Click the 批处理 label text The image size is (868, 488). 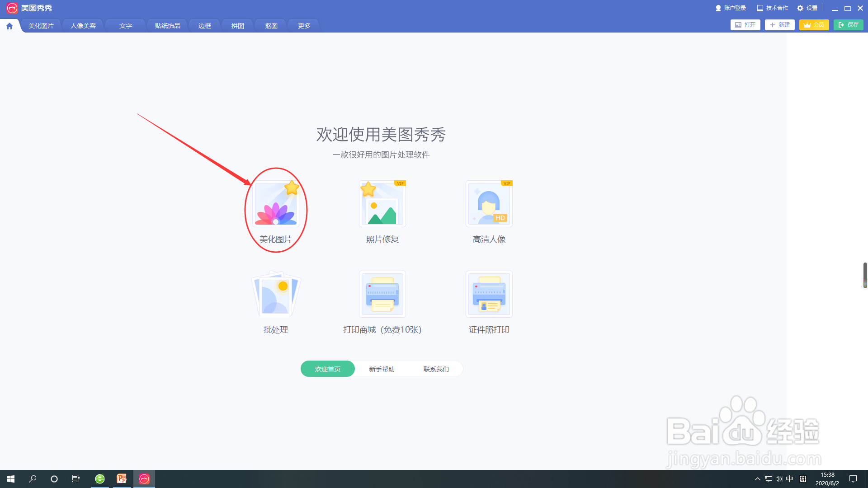point(276,330)
